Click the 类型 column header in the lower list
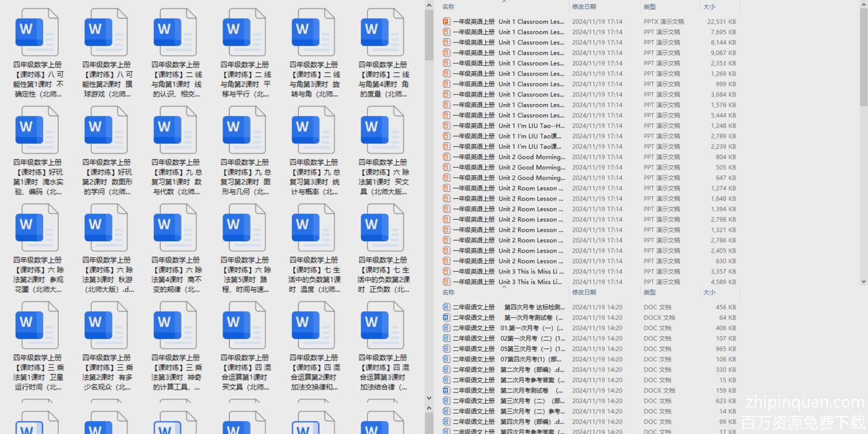Screen dimensions: 868x434 [649, 292]
